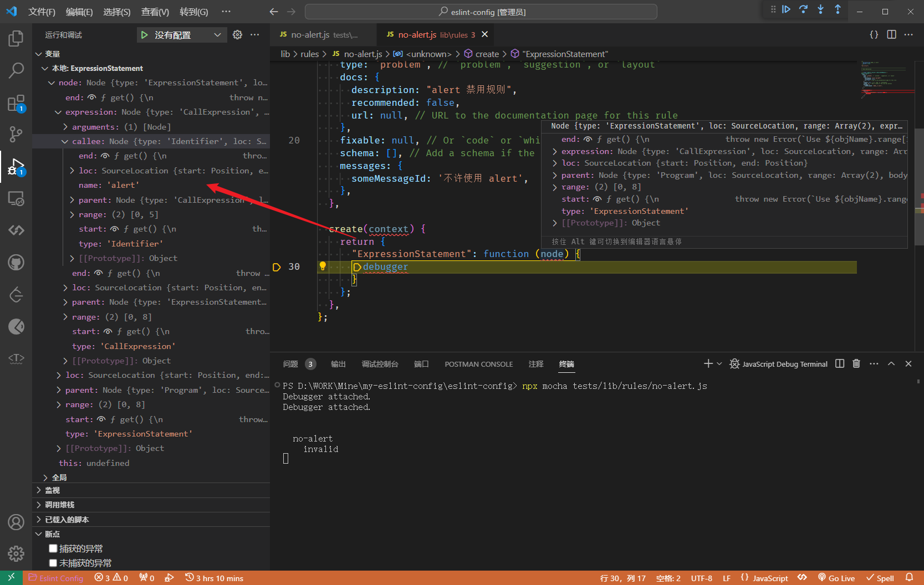
Task: Open the 查看(V) menu
Action: coord(155,12)
